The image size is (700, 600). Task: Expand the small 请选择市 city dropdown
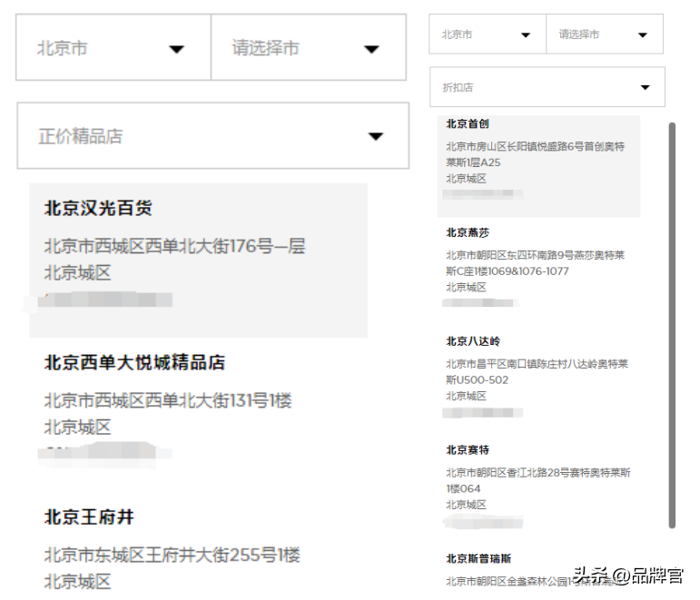pos(643,35)
